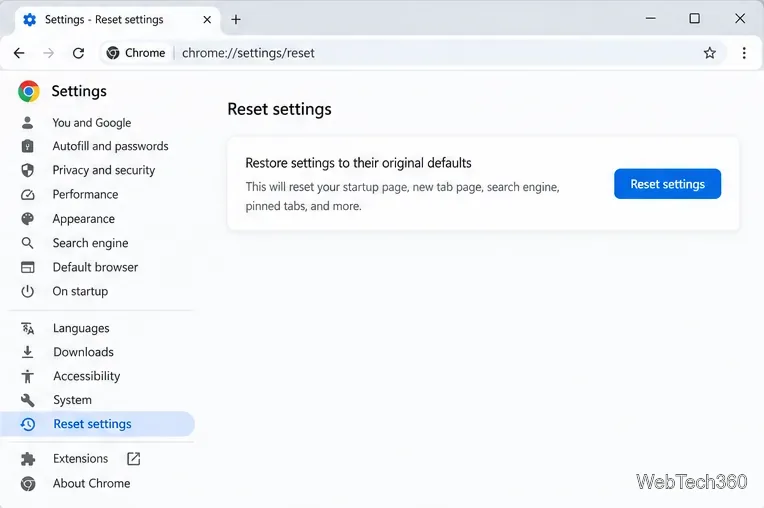
Task: Select the Settings - Reset settings tab
Action: [x=117, y=19]
